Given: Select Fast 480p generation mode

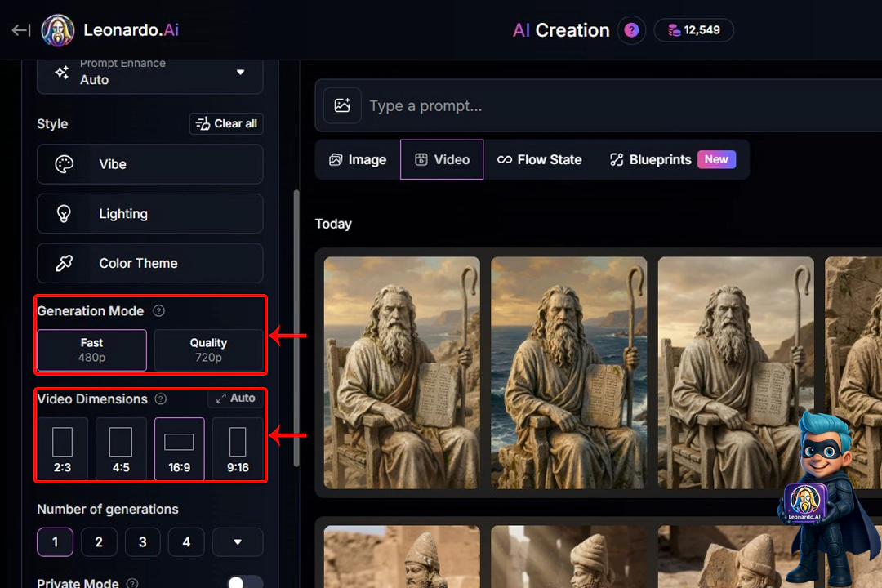Looking at the screenshot, I should (x=91, y=350).
